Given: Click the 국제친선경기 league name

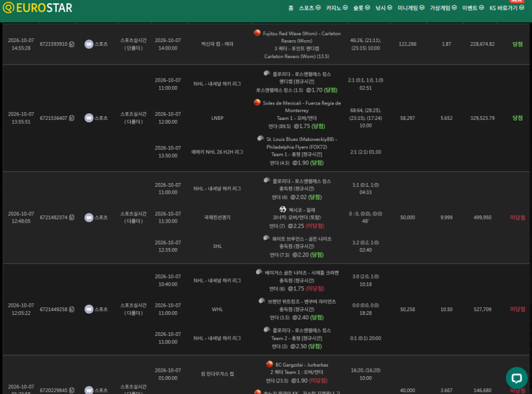Looking at the screenshot, I should (217, 217).
